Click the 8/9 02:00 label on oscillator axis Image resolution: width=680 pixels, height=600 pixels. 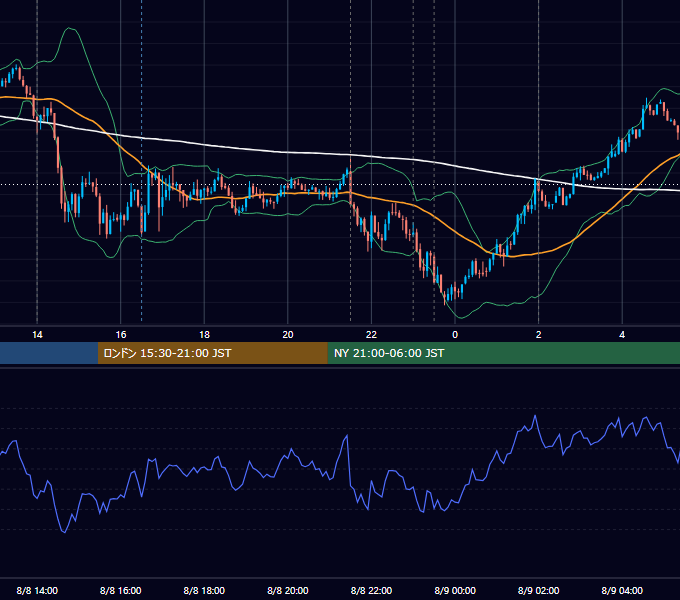(539, 590)
